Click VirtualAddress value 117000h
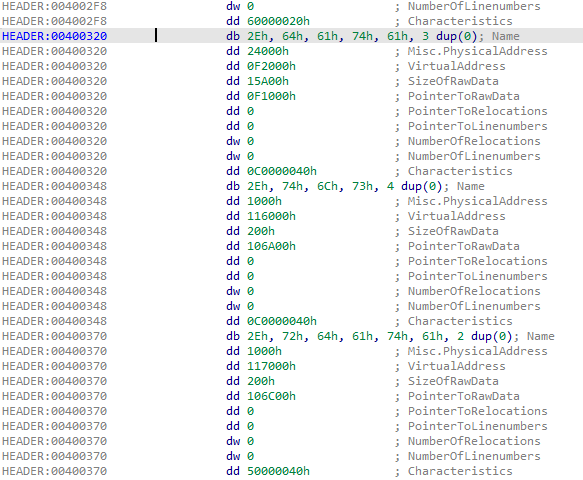The height and width of the screenshot is (480, 583). coord(271,366)
